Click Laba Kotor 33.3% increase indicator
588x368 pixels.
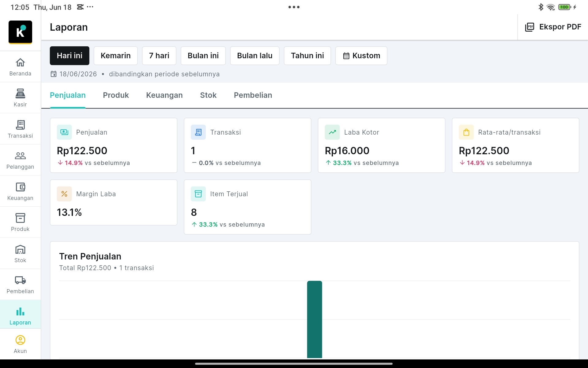tap(339, 163)
